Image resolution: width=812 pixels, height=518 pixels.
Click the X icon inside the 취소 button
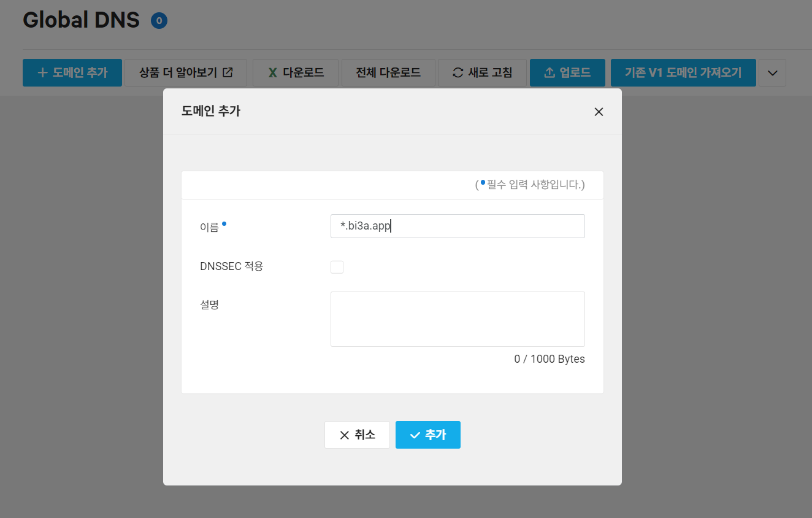coord(344,435)
